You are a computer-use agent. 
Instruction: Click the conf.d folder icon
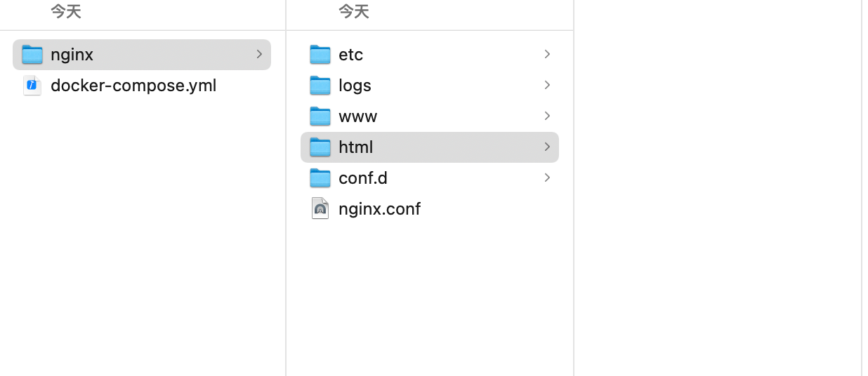coord(320,178)
